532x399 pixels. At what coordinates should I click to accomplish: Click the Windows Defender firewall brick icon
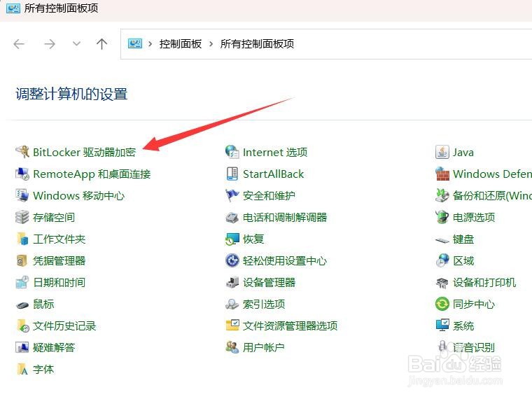click(442, 174)
